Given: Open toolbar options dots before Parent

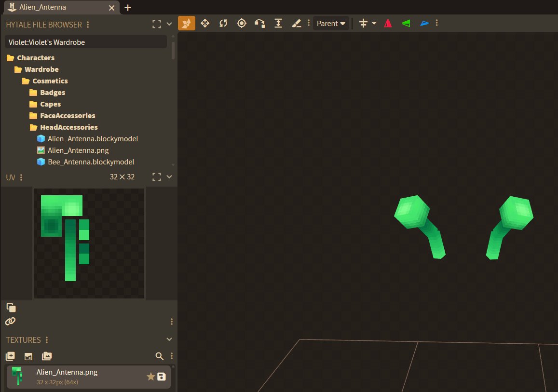Looking at the screenshot, I should [309, 24].
